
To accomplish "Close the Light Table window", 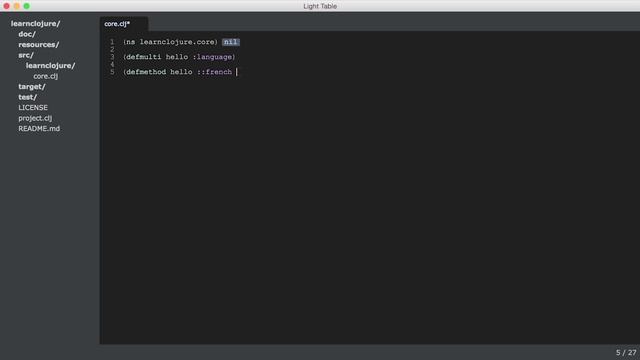I will pos(7,6).
